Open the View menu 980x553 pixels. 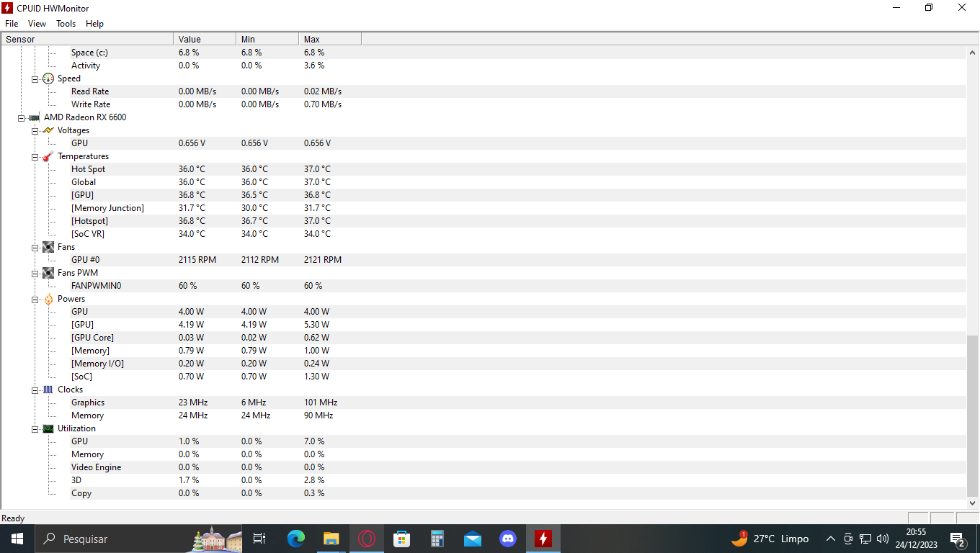37,24
